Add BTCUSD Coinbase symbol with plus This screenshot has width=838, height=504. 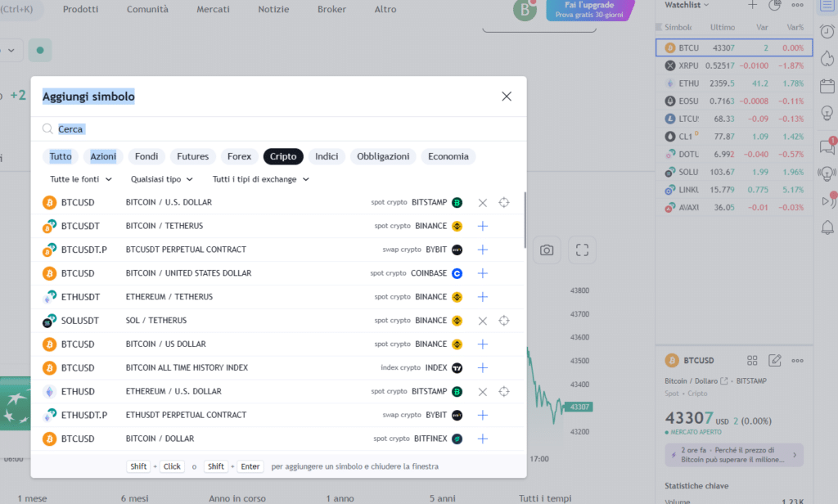pyautogui.click(x=483, y=273)
